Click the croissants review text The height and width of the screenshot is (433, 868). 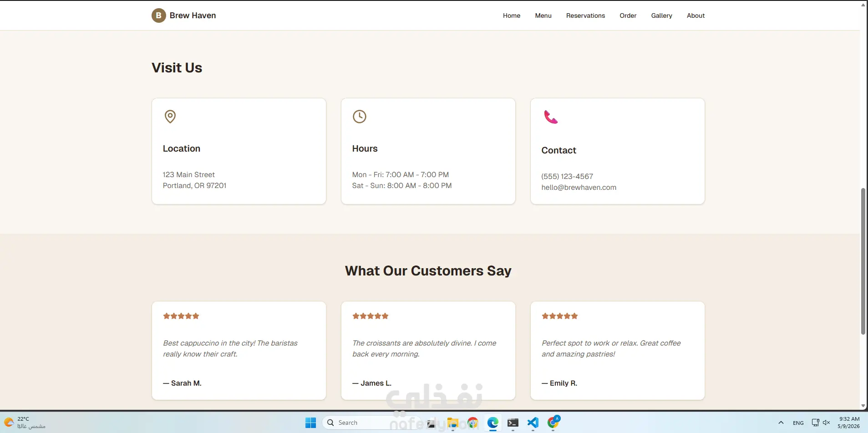tap(424, 348)
